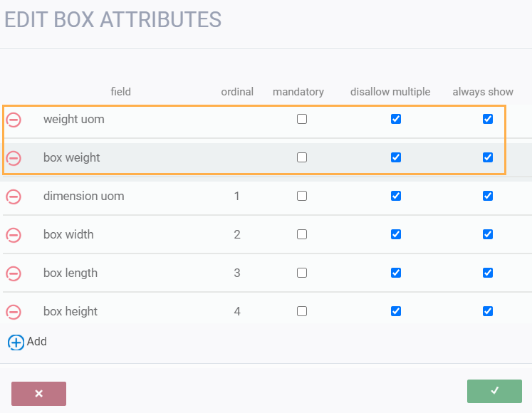The height and width of the screenshot is (413, 532).
Task: Enable mandatory for weight uom
Action: 302,119
